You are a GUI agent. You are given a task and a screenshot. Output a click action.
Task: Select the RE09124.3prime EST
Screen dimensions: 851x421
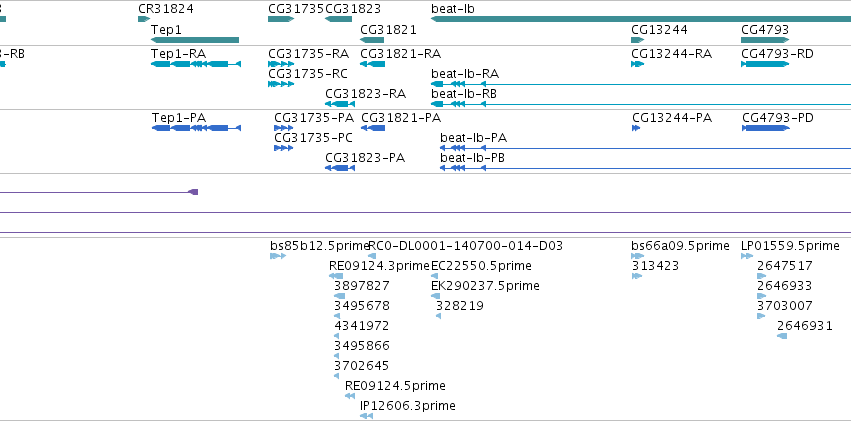336,276
